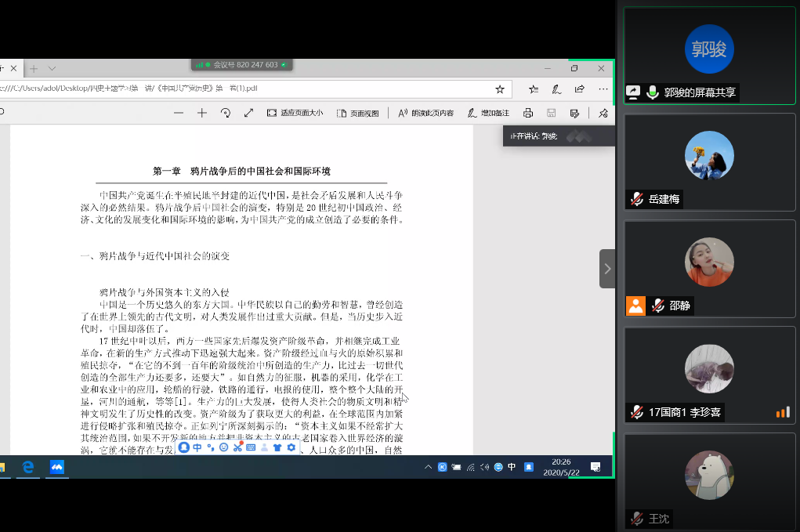Open the Edge more options ellipsis menu
Screen dimensions: 800x532
click(603, 89)
